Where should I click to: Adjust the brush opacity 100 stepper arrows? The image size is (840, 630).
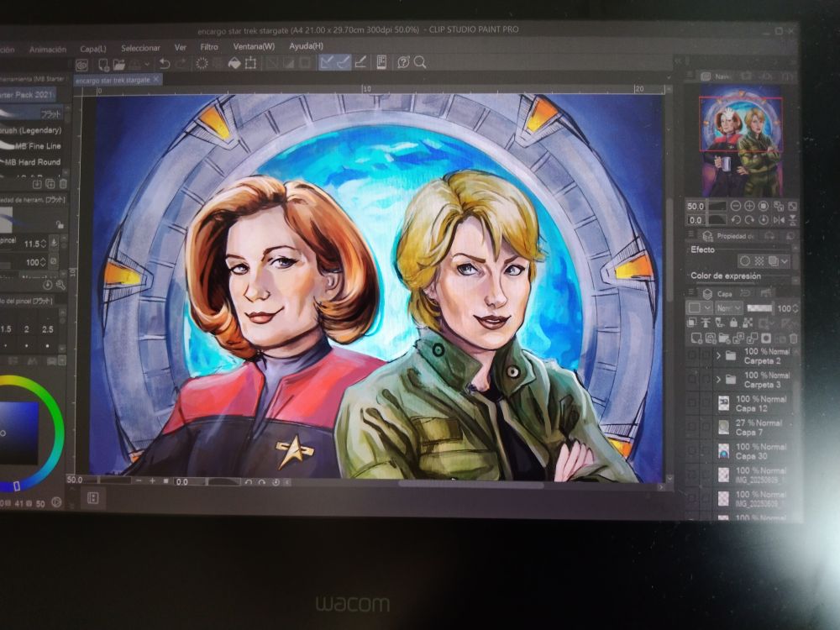point(44,262)
